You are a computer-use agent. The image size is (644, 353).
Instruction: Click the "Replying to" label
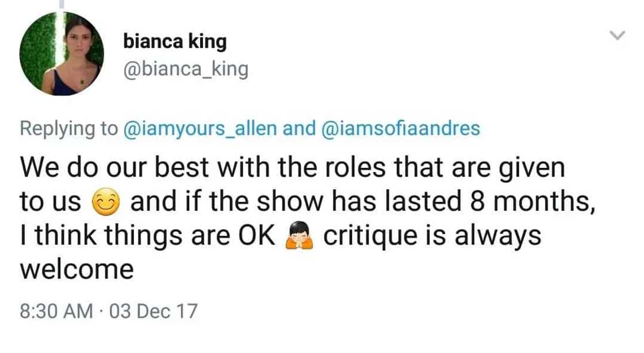coord(68,128)
